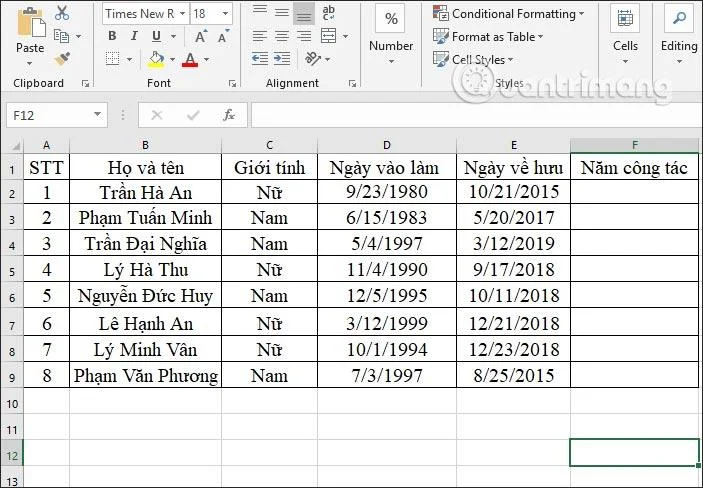Select Middle Align icon

point(282,13)
